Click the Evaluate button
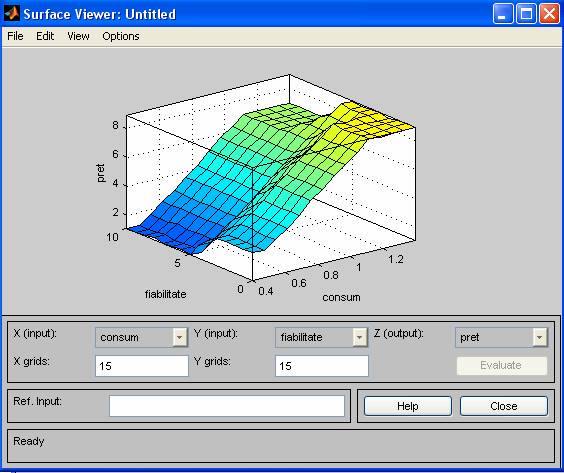The width and height of the screenshot is (564, 473). 502,365
